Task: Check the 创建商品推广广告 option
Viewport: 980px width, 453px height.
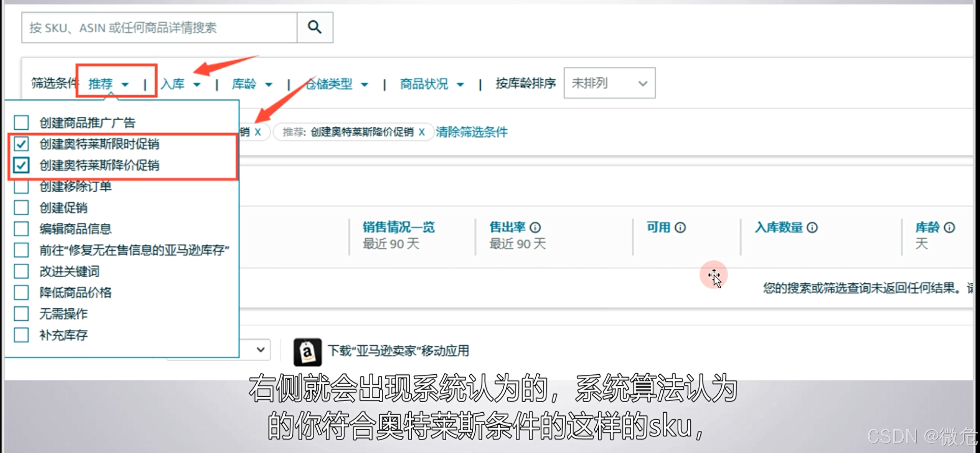Action: (21, 122)
